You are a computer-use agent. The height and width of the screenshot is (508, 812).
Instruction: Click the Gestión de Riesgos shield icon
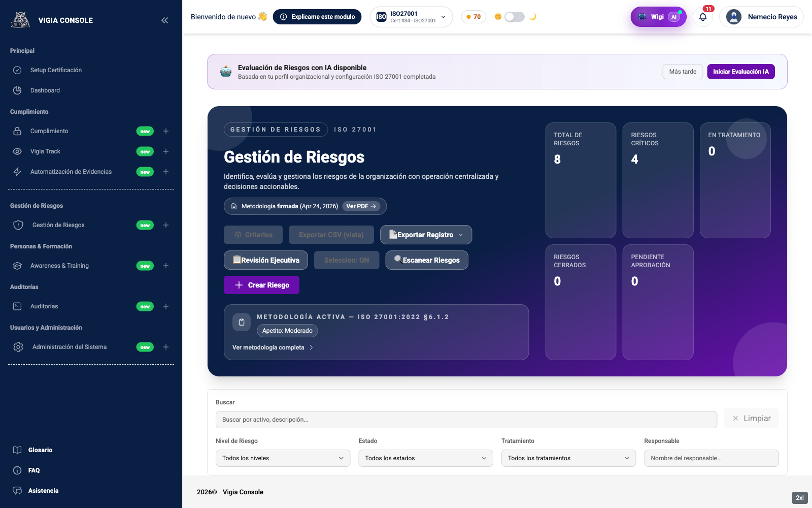click(18, 225)
